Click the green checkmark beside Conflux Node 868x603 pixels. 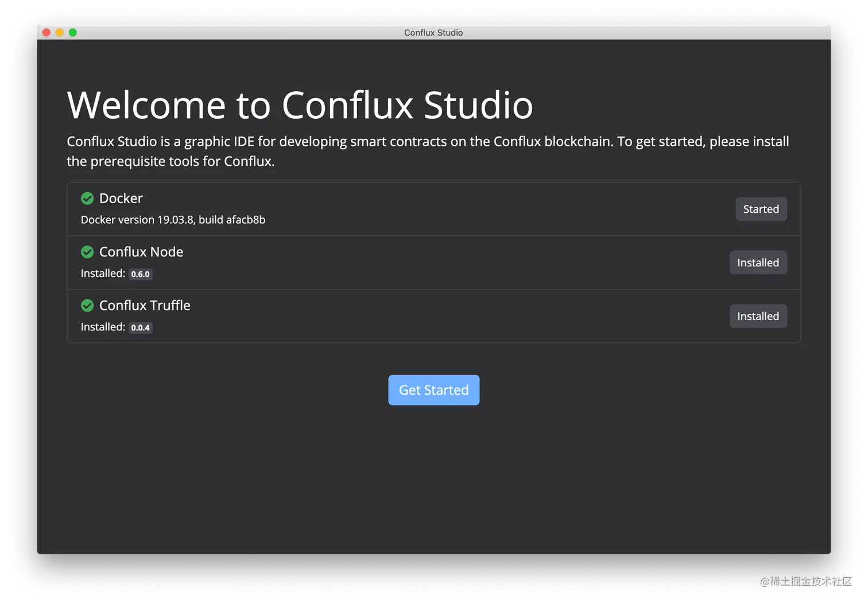87,252
